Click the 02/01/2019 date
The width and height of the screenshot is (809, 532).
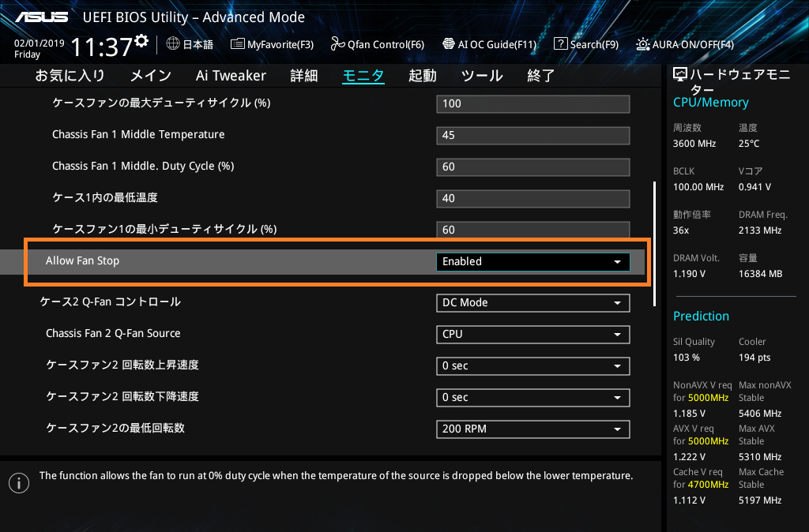click(40, 43)
